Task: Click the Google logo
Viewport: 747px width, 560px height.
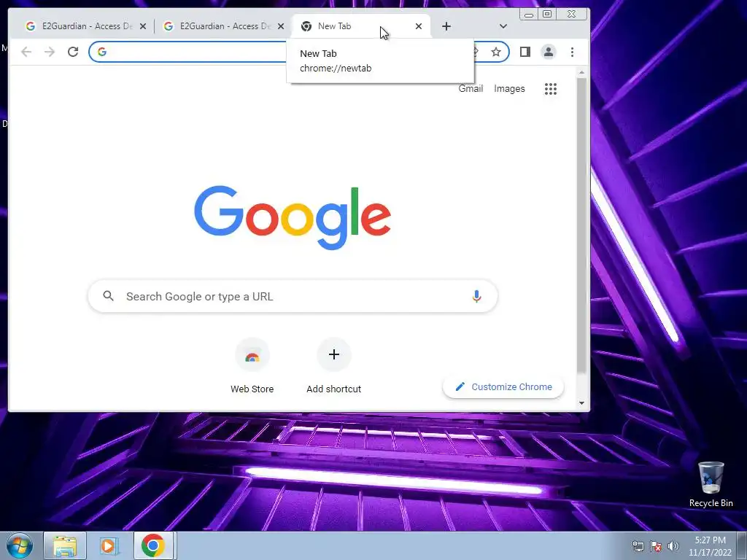Action: click(293, 217)
